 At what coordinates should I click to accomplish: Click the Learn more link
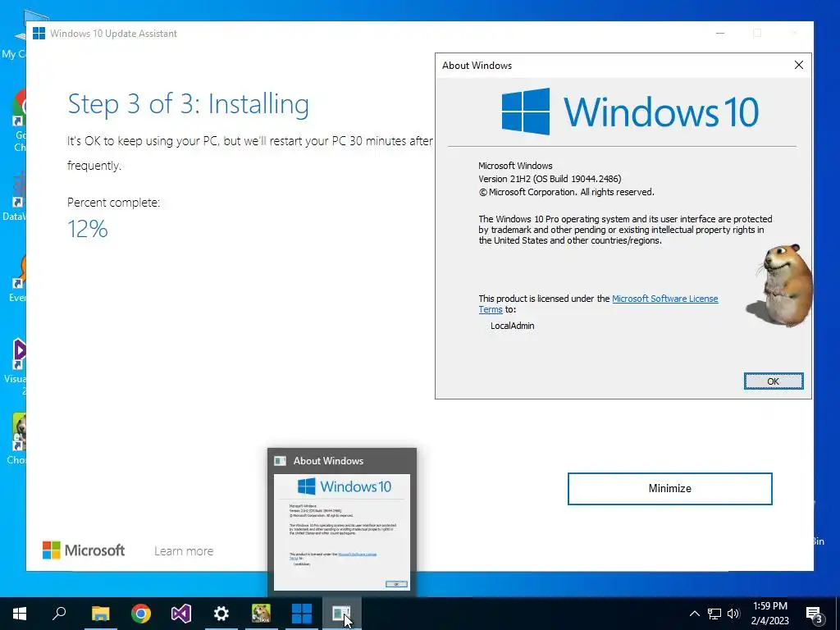click(184, 550)
